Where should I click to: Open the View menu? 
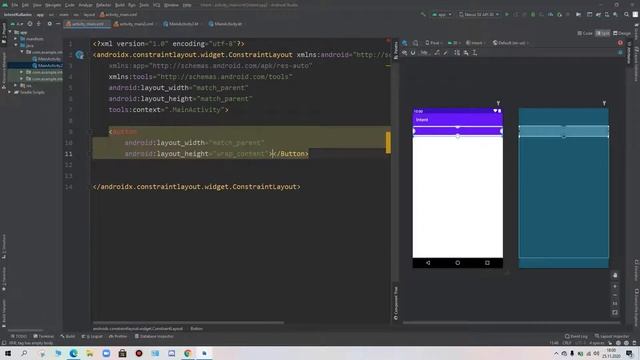coord(37,5)
